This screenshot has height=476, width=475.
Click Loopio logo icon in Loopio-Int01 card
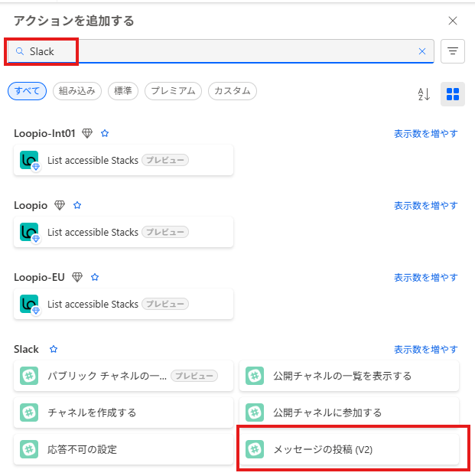tap(29, 160)
